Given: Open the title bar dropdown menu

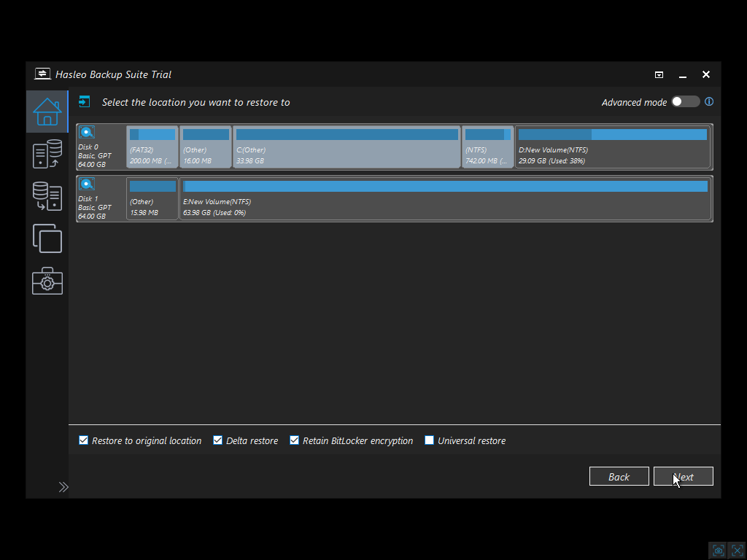Looking at the screenshot, I should 659,74.
